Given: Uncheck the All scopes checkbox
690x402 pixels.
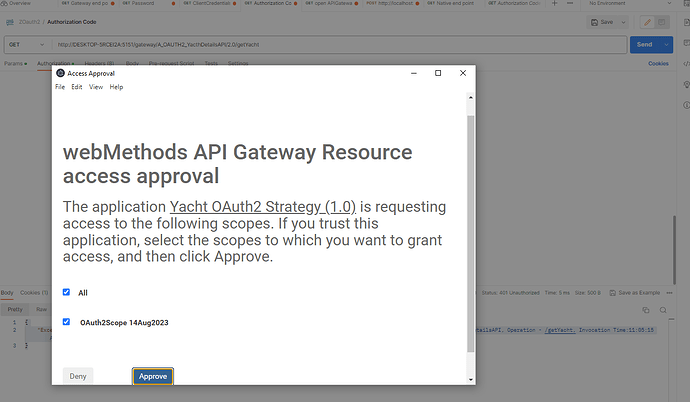Looking at the screenshot, I should pos(66,292).
